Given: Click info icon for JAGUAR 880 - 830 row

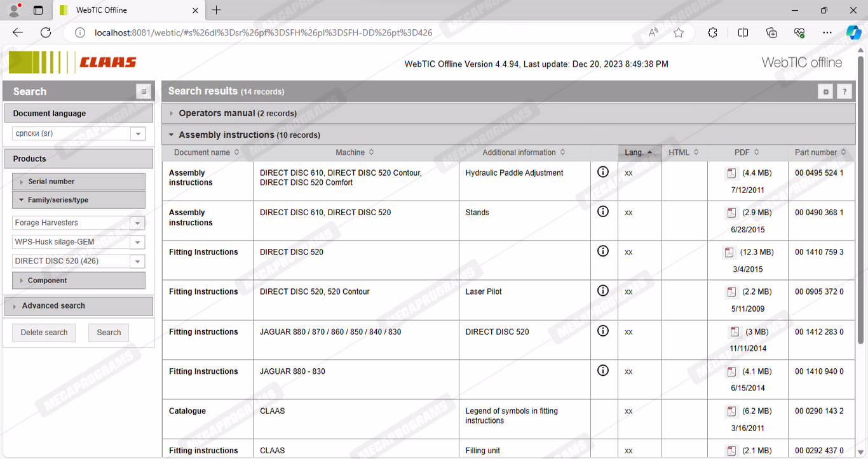Looking at the screenshot, I should click(x=603, y=370).
